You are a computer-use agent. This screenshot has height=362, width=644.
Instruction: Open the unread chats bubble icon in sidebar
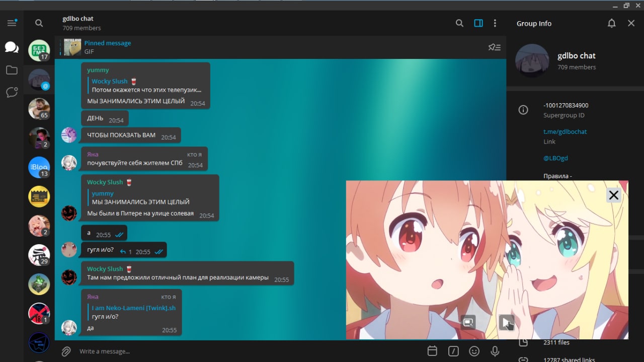coord(12,92)
